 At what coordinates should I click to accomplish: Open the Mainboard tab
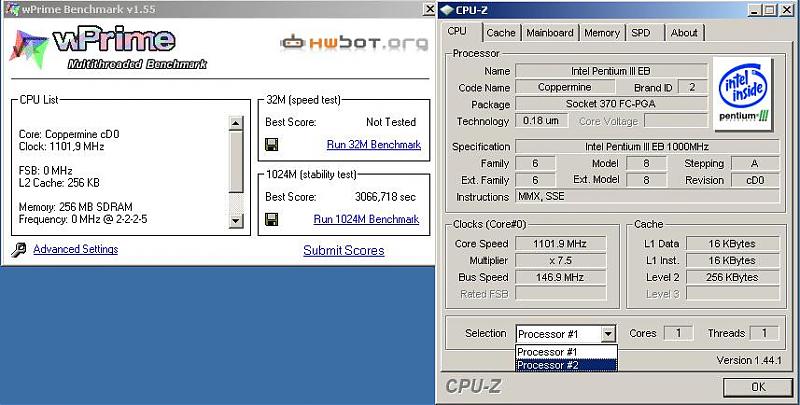click(550, 33)
